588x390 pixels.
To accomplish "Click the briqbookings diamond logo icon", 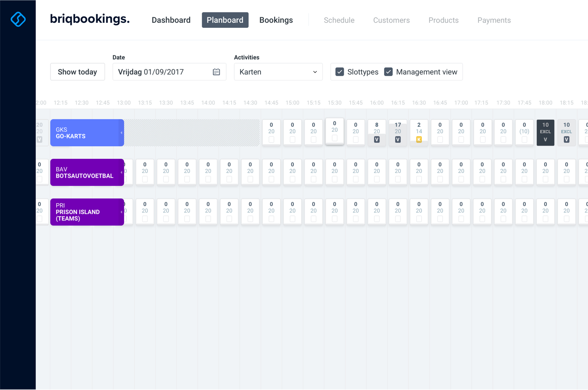I will pyautogui.click(x=18, y=19).
